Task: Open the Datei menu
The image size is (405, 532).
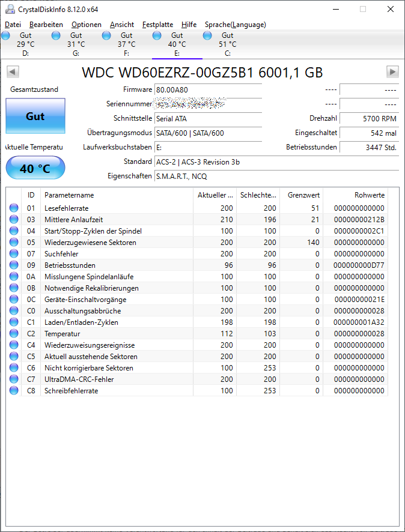Action: pyautogui.click(x=13, y=25)
